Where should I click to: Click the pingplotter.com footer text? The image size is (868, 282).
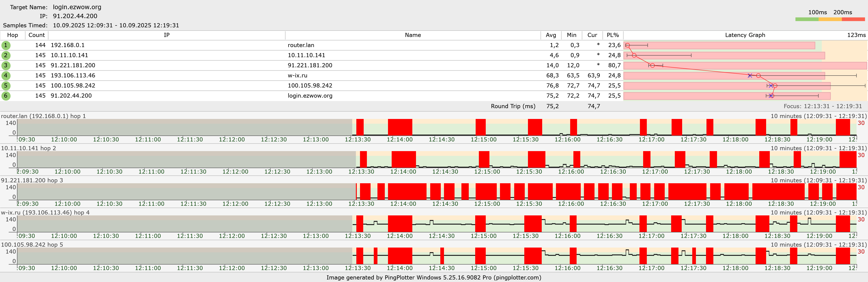click(517, 278)
